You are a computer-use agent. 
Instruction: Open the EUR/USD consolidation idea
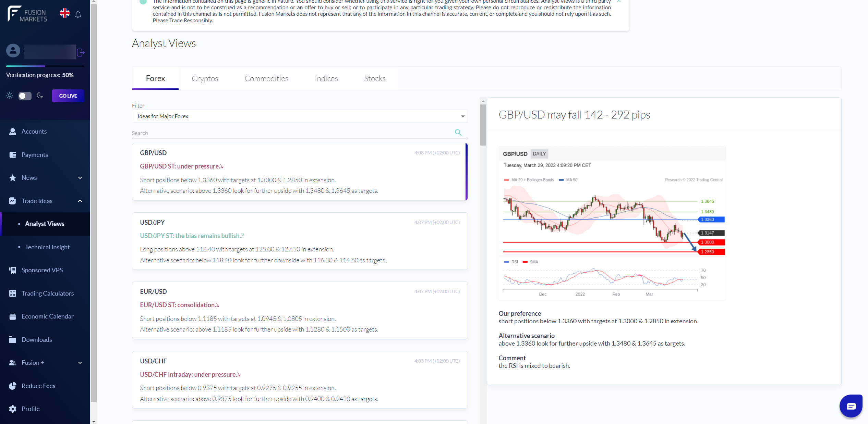(x=300, y=311)
